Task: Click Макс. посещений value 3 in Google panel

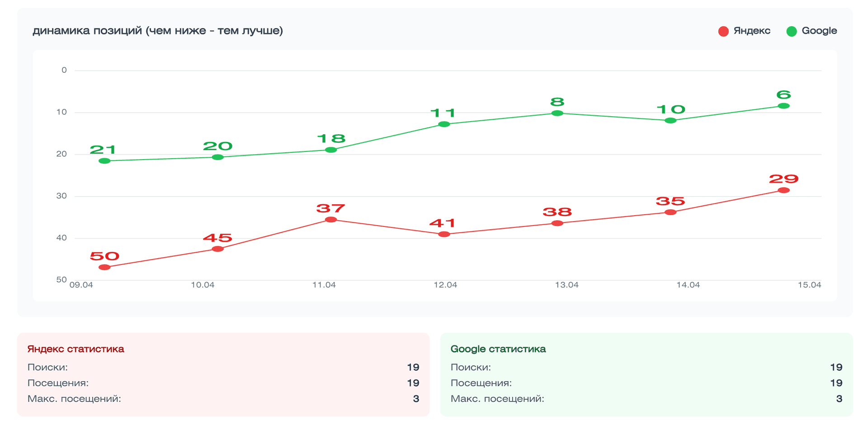Action: tap(840, 399)
